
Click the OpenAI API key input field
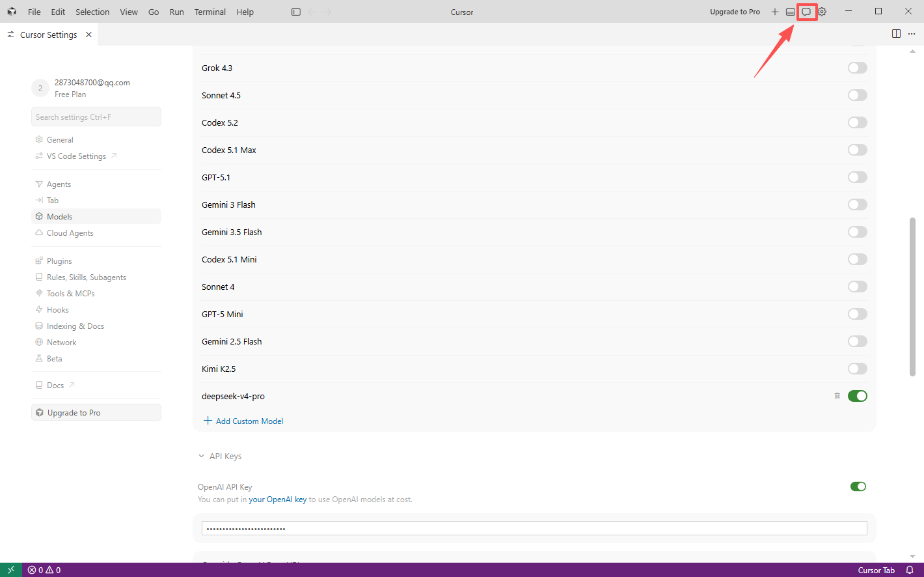pyautogui.click(x=534, y=528)
